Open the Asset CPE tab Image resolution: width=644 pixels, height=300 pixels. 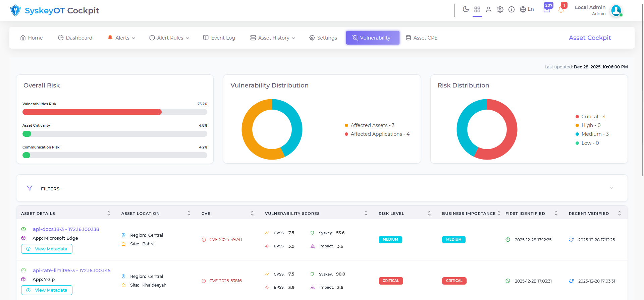pyautogui.click(x=422, y=38)
